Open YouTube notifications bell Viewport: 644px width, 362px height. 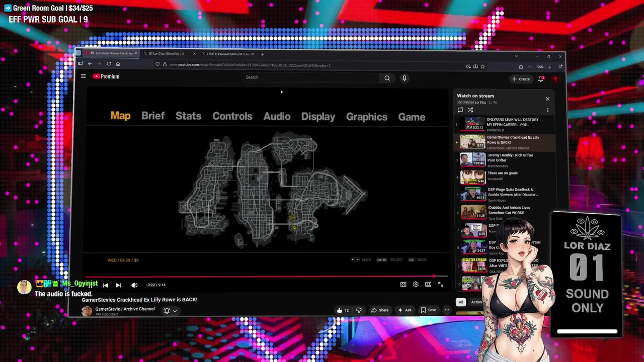point(541,79)
